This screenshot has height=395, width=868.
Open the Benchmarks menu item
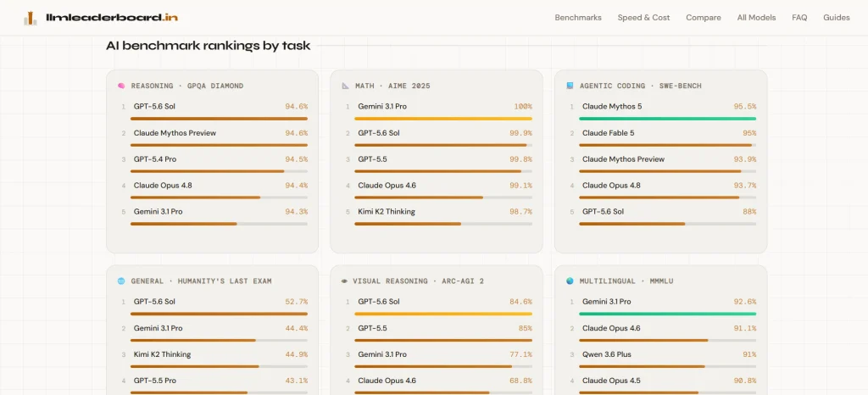click(x=578, y=18)
